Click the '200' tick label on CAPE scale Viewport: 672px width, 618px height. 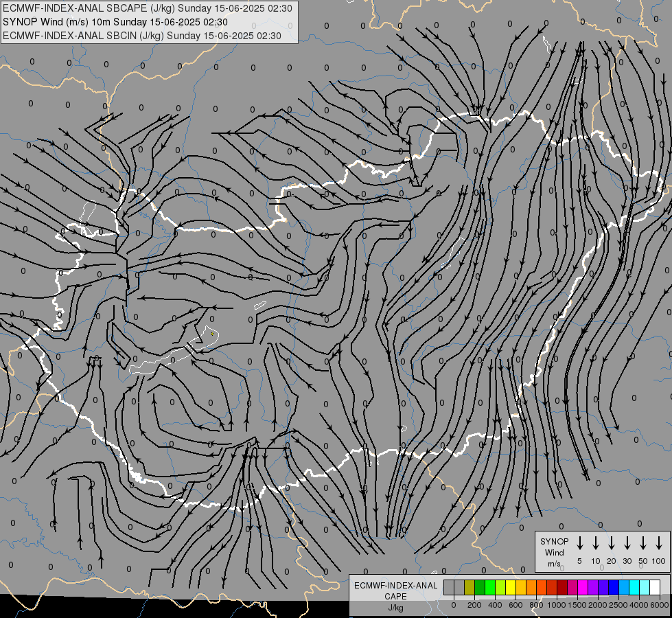[x=474, y=605]
